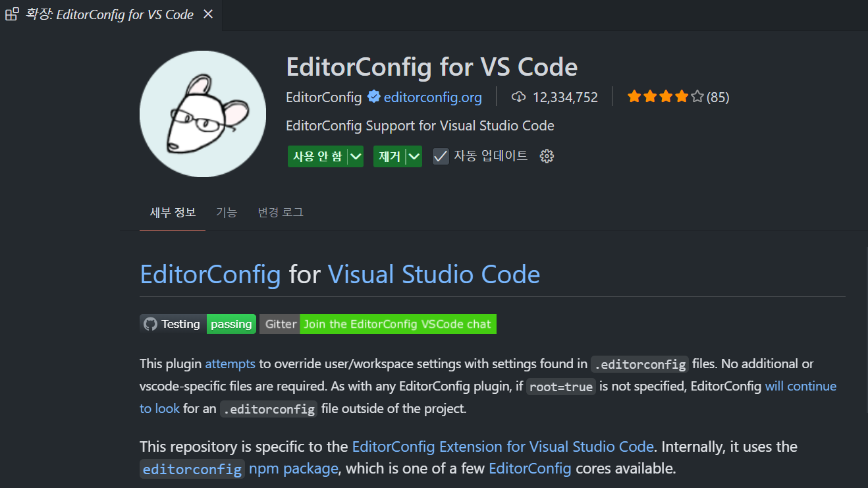
Task: Click the install count 12,334,752
Action: 565,97
